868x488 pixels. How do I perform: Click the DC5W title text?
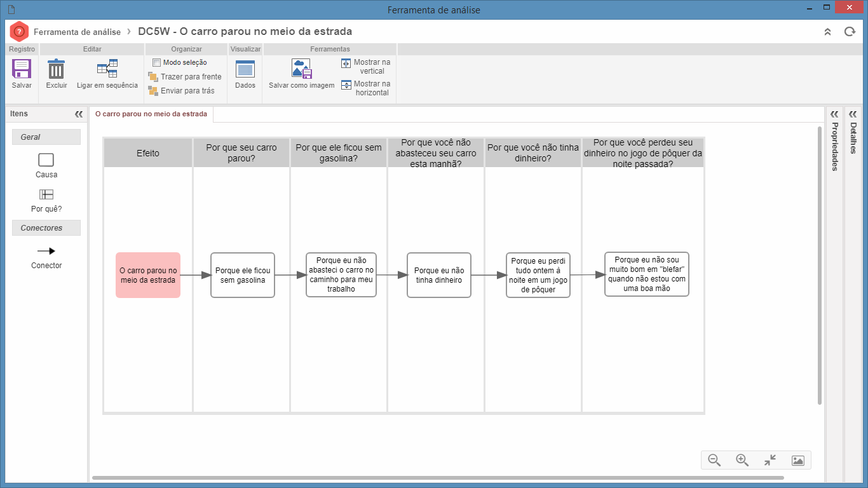[x=245, y=32]
